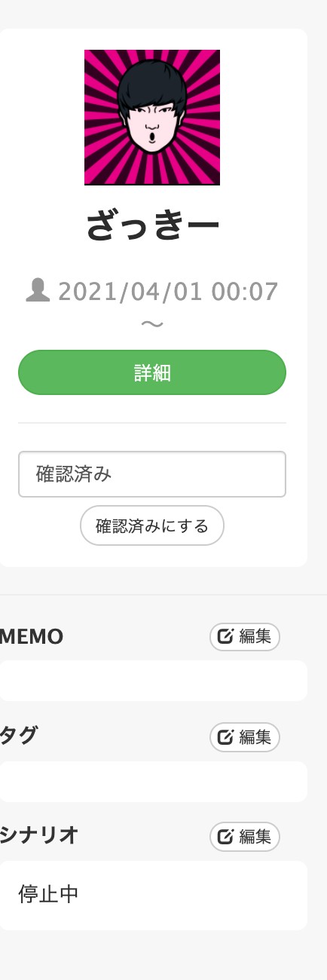Image resolution: width=327 pixels, height=980 pixels.
Task: Click the タグ section heading
Action: [x=19, y=737]
